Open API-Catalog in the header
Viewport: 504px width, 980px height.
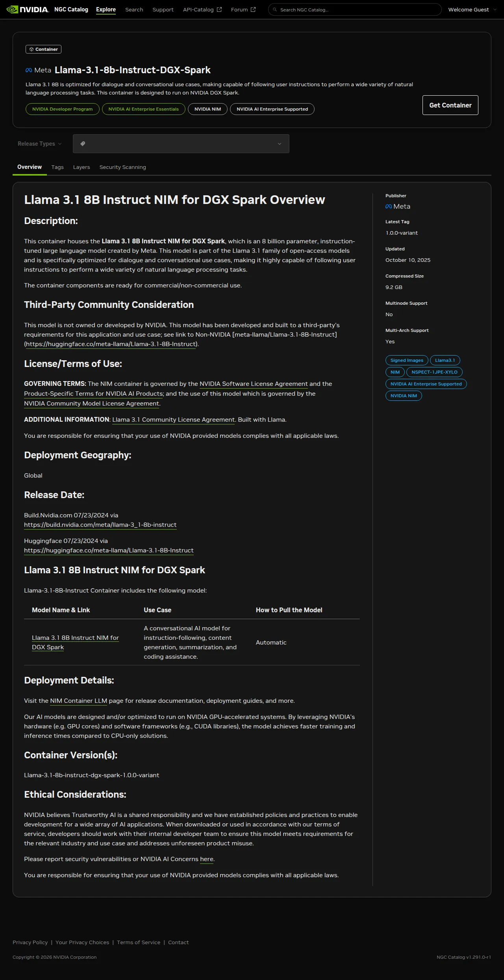click(x=202, y=9)
